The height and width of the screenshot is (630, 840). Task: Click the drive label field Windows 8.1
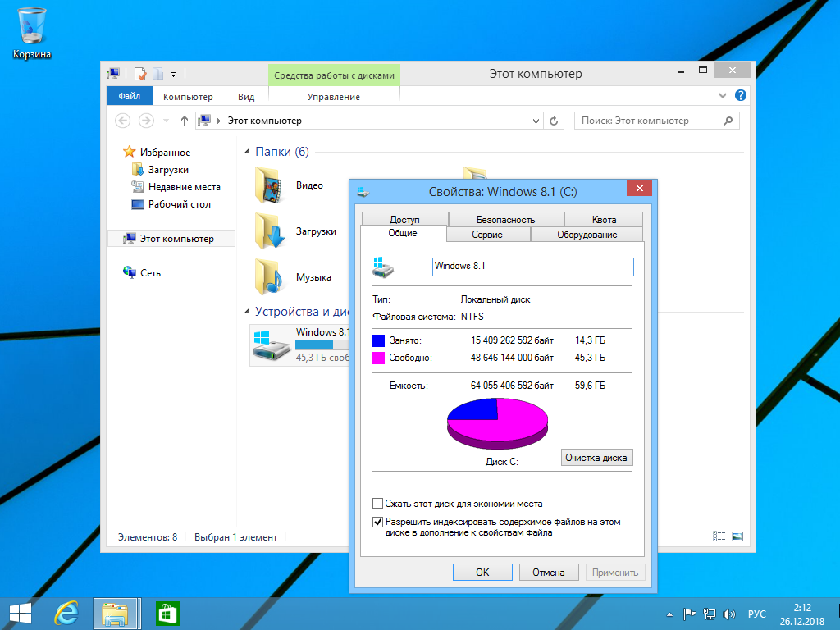[x=533, y=267]
